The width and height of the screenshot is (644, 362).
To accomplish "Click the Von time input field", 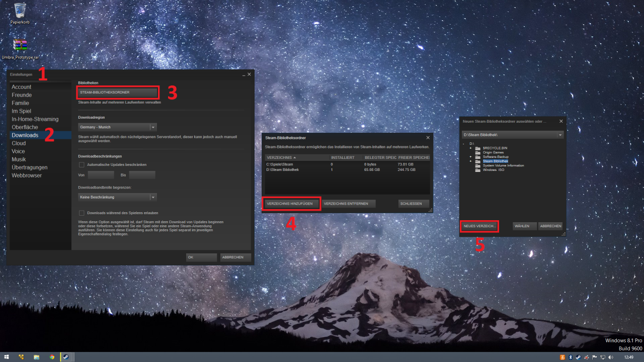I will click(x=101, y=175).
